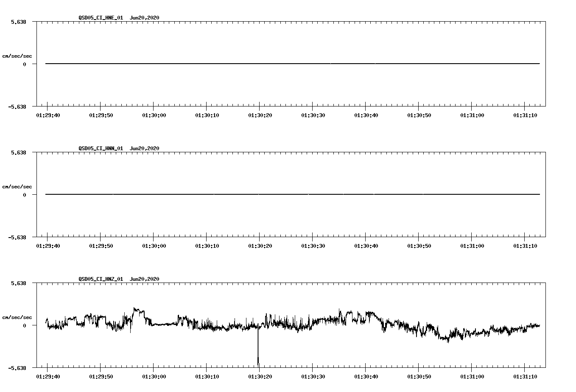576x392 pixels.
Task: Click the 01:29:50 time label under HNN plot
Action: coord(101,246)
